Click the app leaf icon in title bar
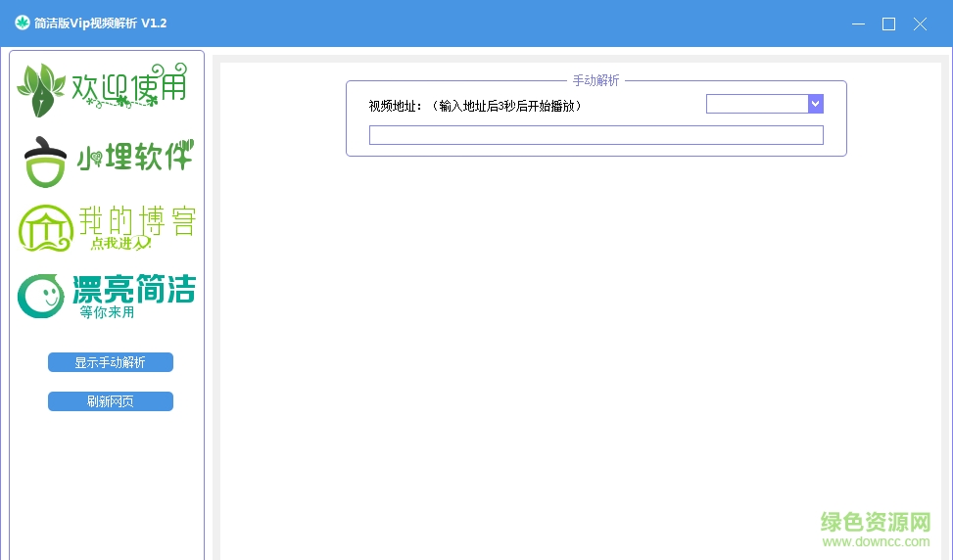The width and height of the screenshot is (953, 560). click(23, 23)
